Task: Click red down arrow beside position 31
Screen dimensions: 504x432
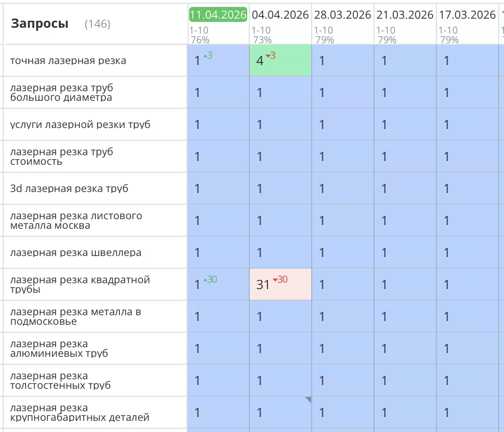Action: (275, 280)
